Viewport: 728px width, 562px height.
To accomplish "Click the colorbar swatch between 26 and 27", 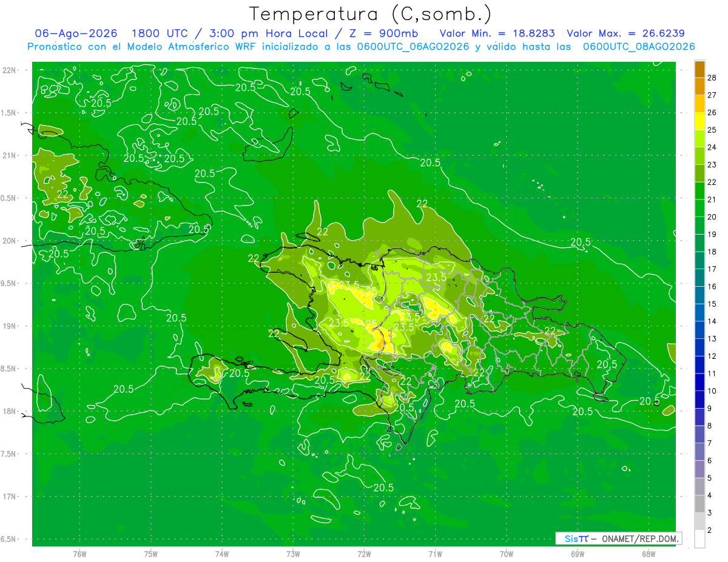I will tap(699, 104).
